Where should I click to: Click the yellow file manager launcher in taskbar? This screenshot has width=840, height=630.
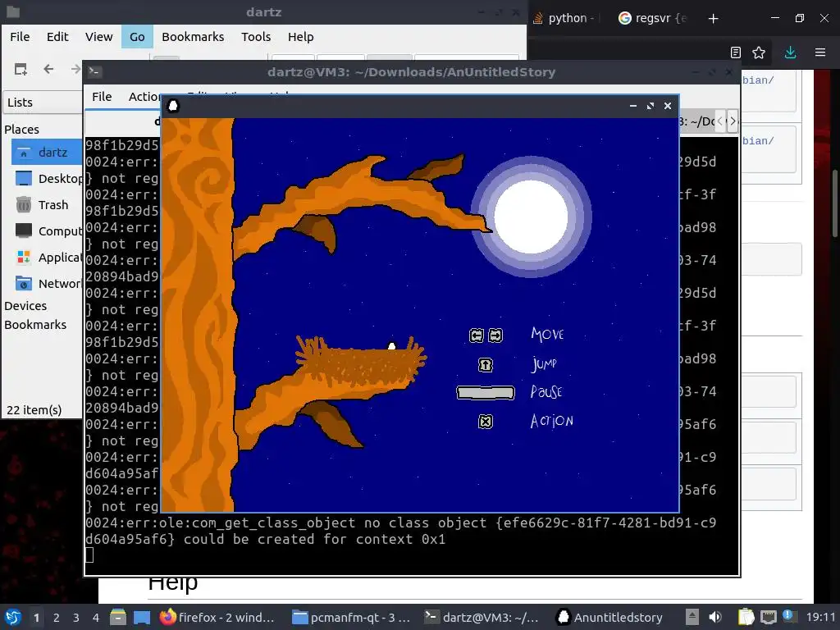tap(118, 617)
